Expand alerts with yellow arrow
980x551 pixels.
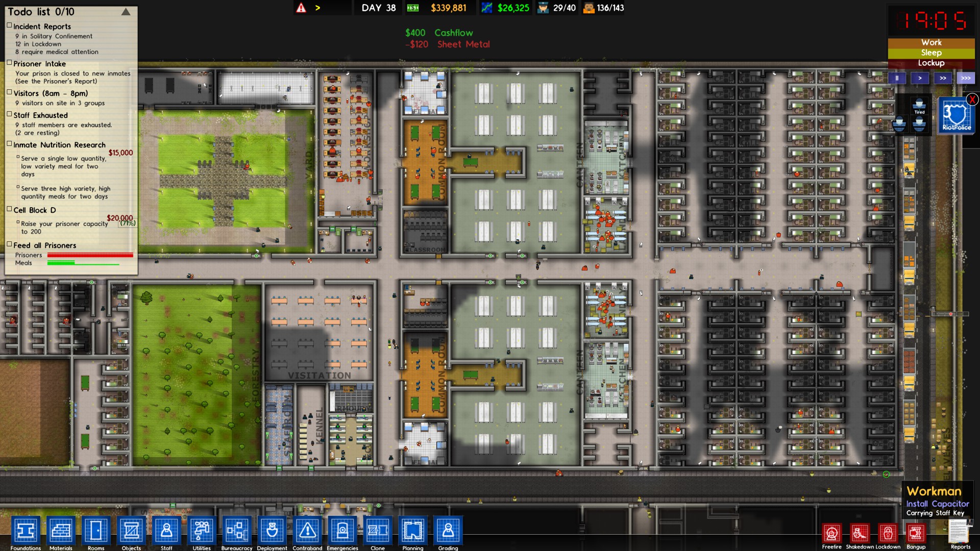coord(317,8)
